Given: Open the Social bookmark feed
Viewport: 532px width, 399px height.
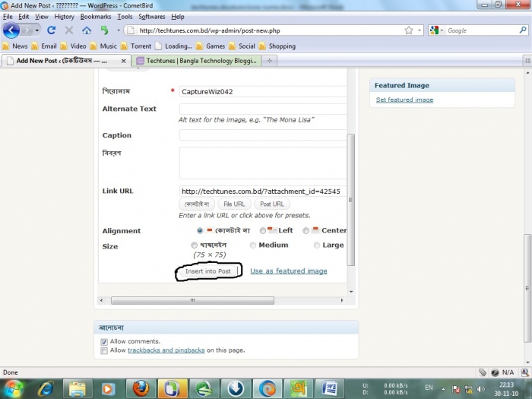Looking at the screenshot, I should 242,46.
